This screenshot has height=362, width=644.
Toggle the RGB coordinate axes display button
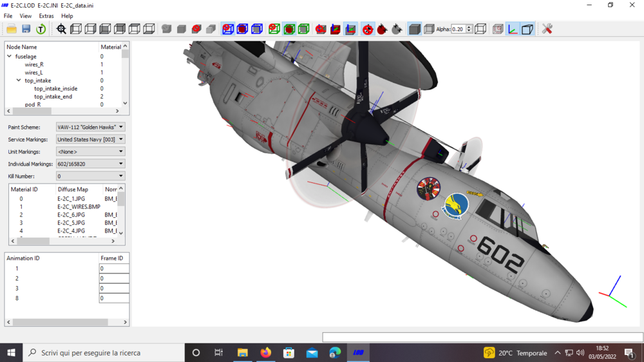(513, 29)
